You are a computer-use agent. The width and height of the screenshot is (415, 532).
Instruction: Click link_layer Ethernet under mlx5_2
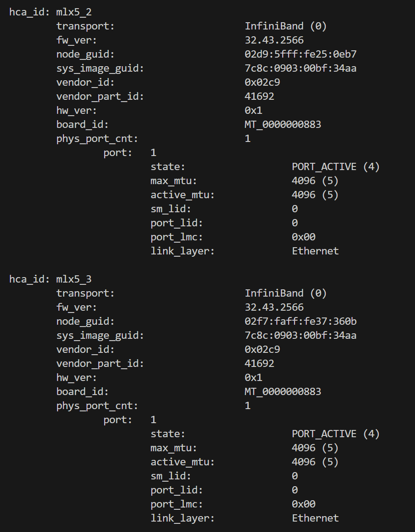(315, 251)
